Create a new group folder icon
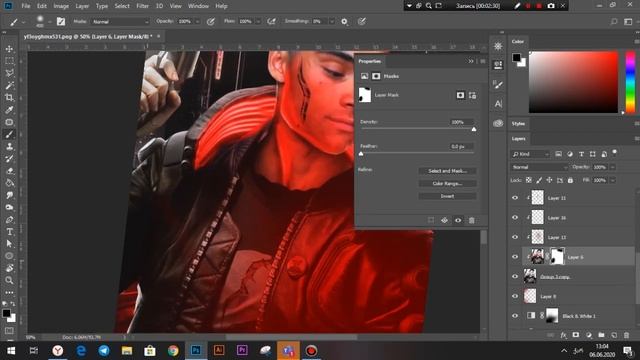 coord(601,335)
